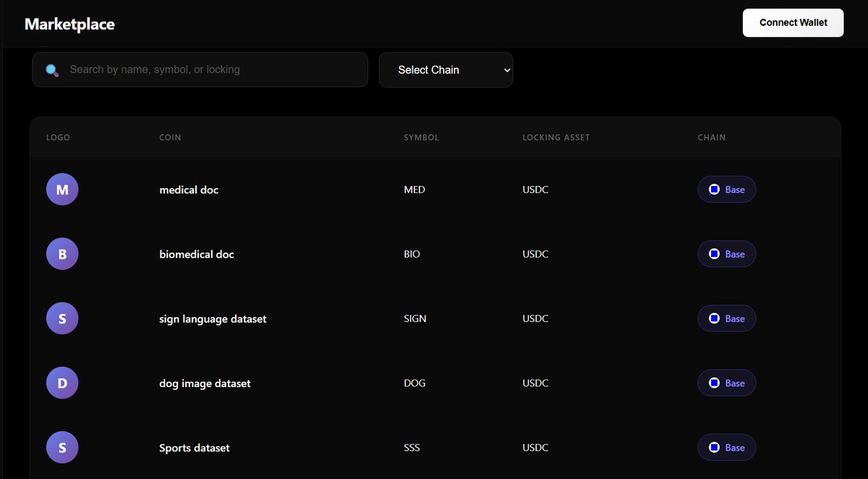The height and width of the screenshot is (479, 868).
Task: Click the magnifier search icon
Action: pos(52,70)
